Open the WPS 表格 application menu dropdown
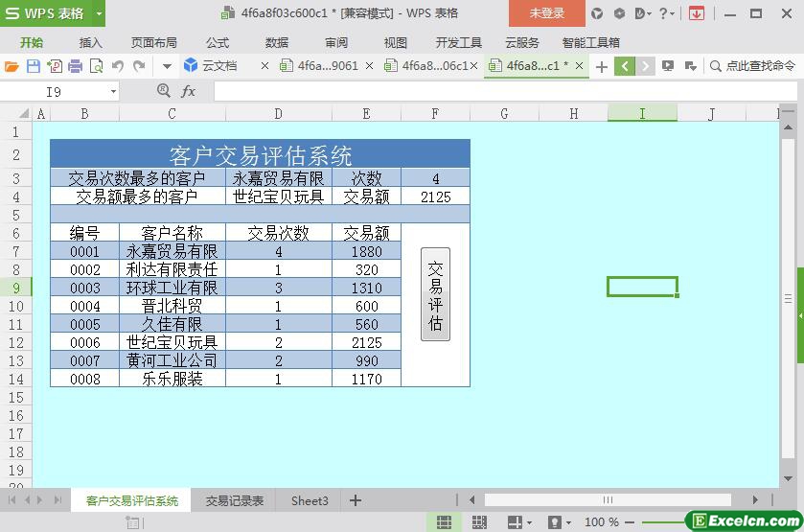Viewport: 804px width, 532px height. pos(100,13)
